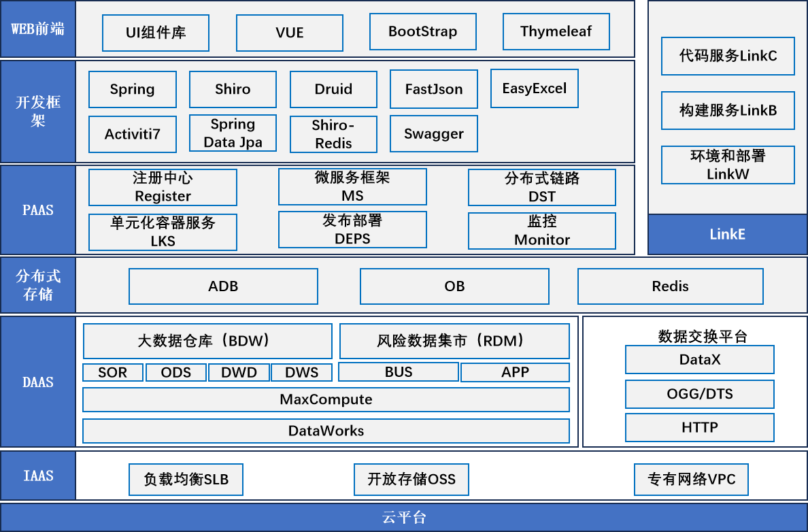This screenshot has height=532, width=808.
Task: Select the SOR box
Action: (x=113, y=372)
